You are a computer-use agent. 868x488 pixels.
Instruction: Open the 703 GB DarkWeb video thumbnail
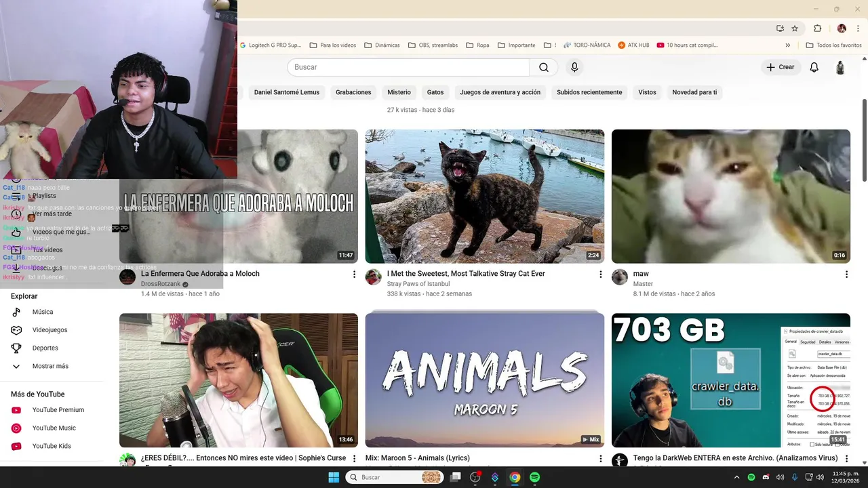click(731, 380)
